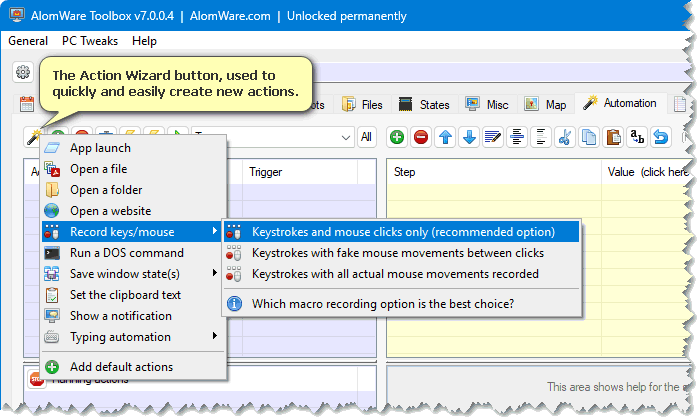Open 'Which macro recording option is best' help
Image resolution: width=697 pixels, height=417 pixels.
click(x=382, y=302)
